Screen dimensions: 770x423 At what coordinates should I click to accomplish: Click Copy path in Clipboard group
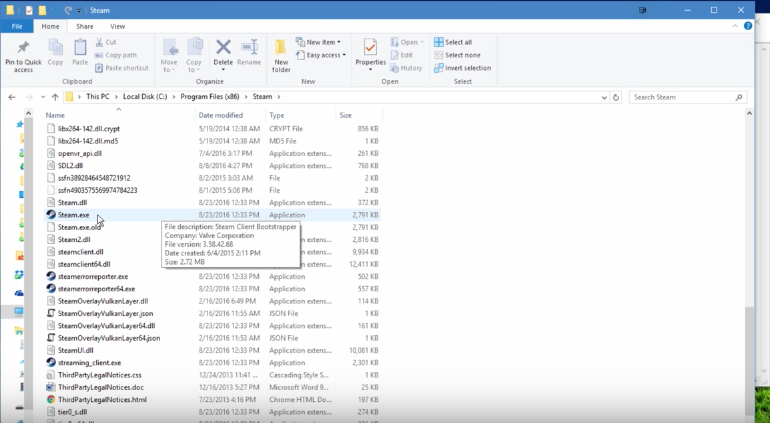tap(115, 55)
